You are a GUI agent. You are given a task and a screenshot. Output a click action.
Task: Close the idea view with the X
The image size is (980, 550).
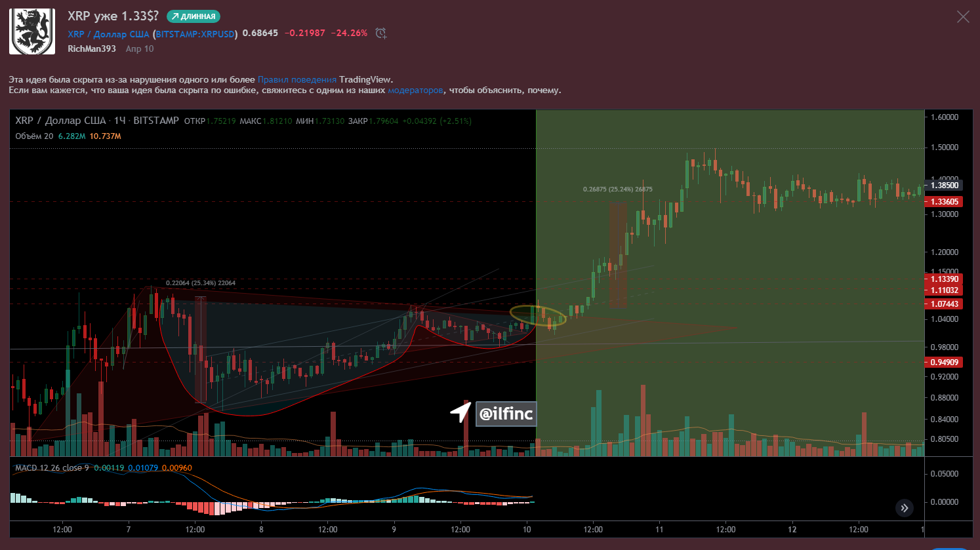963,17
